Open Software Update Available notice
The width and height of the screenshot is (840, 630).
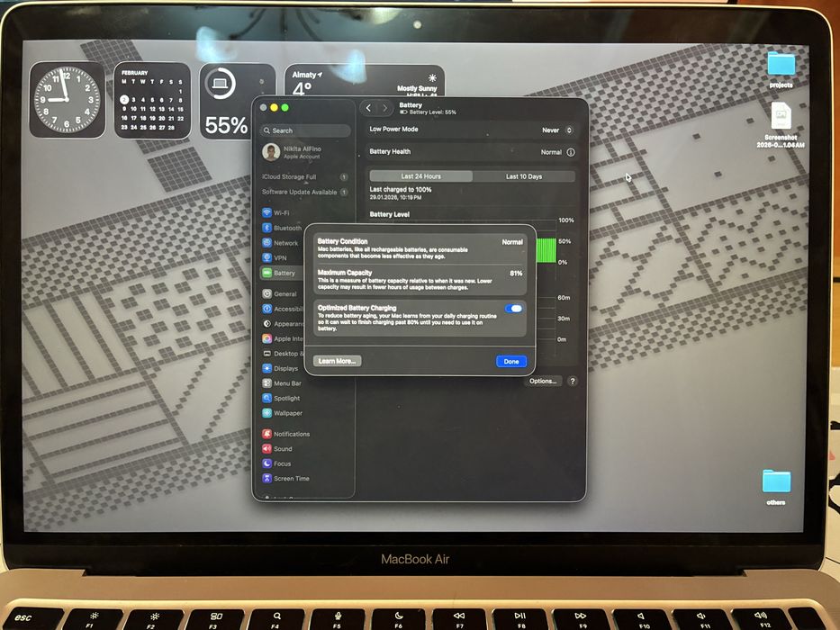(x=305, y=192)
